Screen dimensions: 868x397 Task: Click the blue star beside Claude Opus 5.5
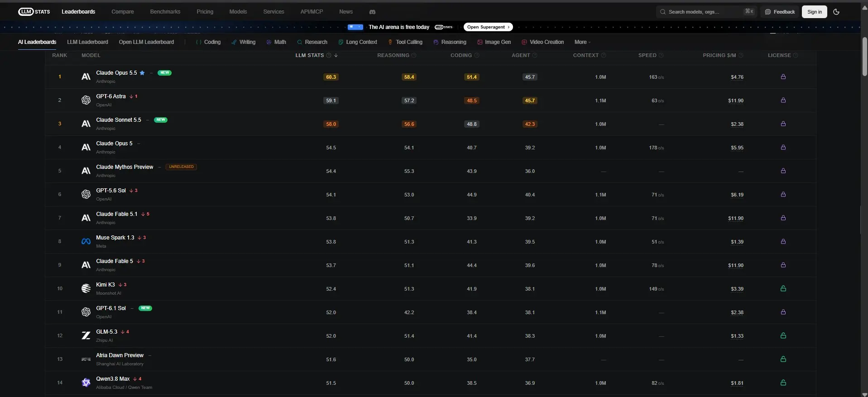pos(142,73)
